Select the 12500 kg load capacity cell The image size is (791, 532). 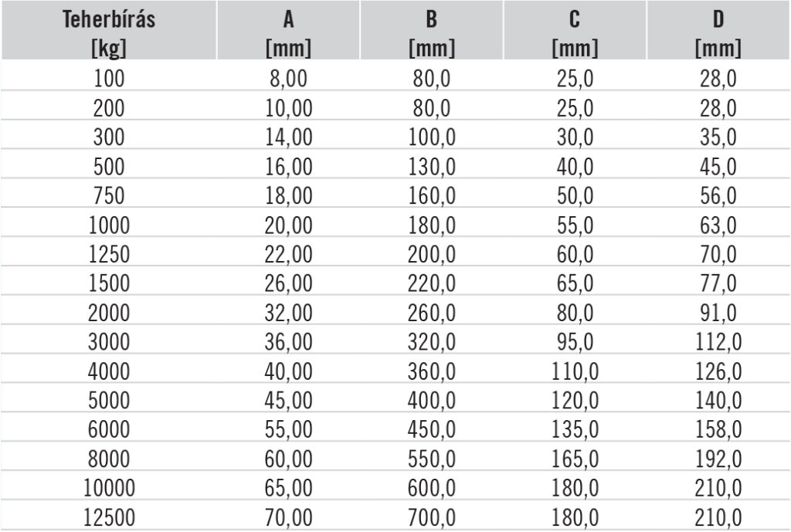tap(109, 518)
